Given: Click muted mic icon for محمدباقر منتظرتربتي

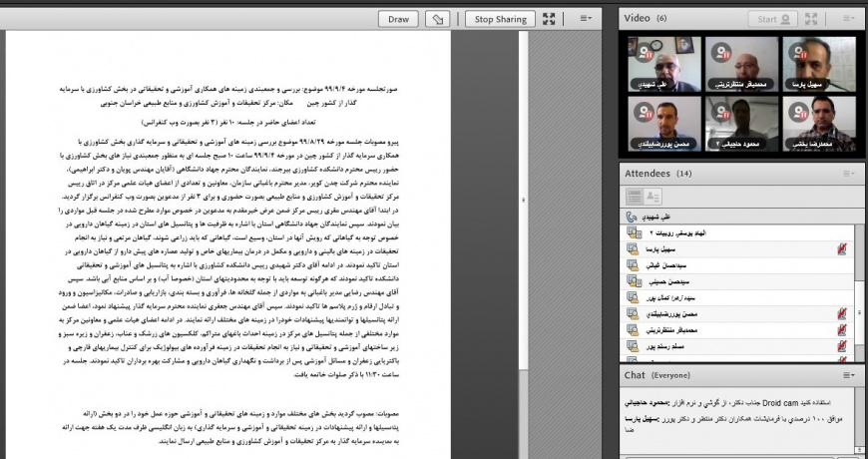Looking at the screenshot, I should [842, 330].
